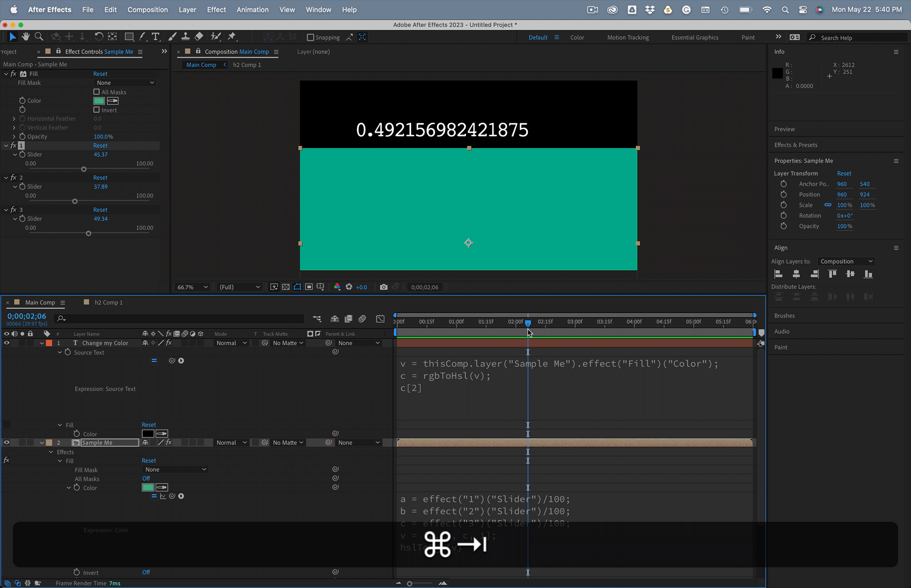Select the Eraser tool
Viewport: 911px width, 588px height.
[x=199, y=37]
